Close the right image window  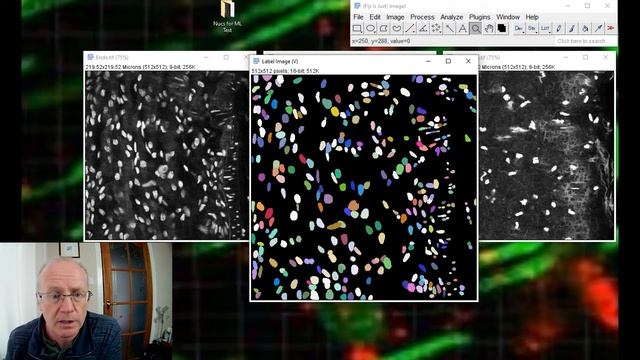[606, 58]
